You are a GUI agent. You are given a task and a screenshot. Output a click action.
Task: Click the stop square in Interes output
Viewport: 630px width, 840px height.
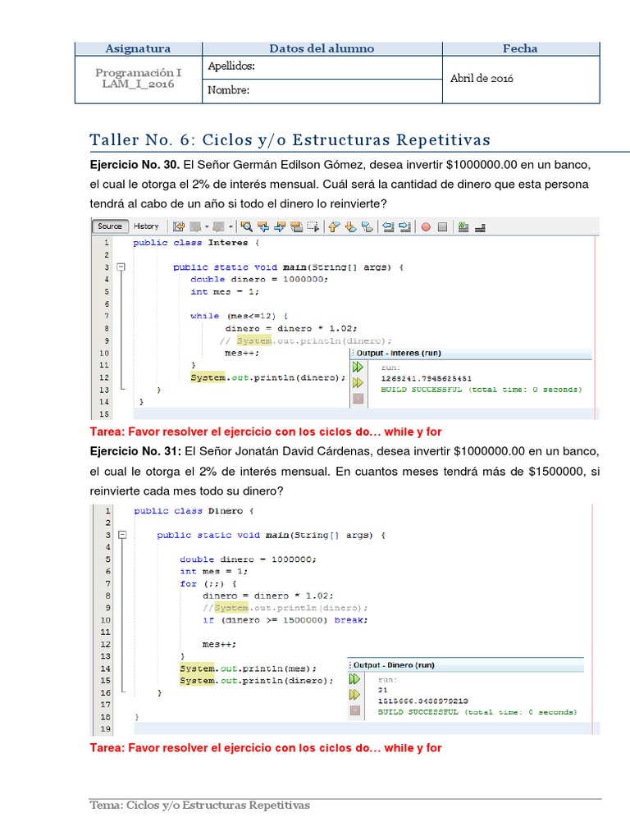(x=358, y=399)
